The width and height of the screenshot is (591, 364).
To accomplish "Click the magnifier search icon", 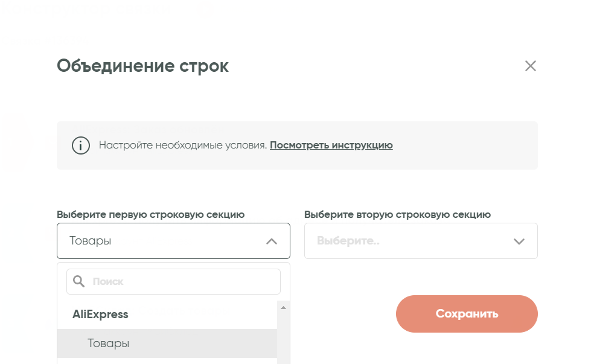I will pyautogui.click(x=78, y=281).
